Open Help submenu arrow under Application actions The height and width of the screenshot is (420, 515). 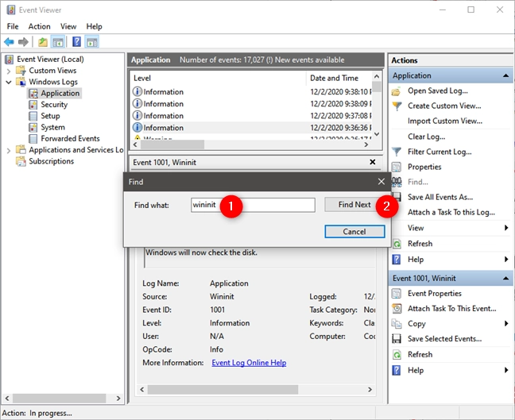[x=506, y=259]
